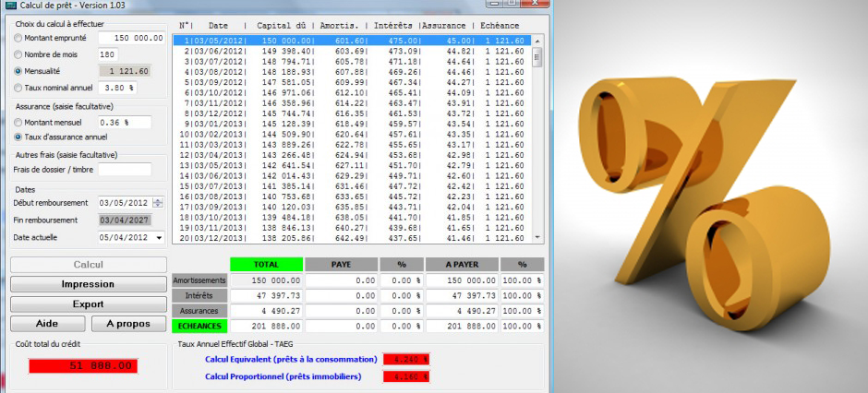Viewport: 868px width, 393px height.
Task: Open the Aide help button
Action: click(x=47, y=324)
